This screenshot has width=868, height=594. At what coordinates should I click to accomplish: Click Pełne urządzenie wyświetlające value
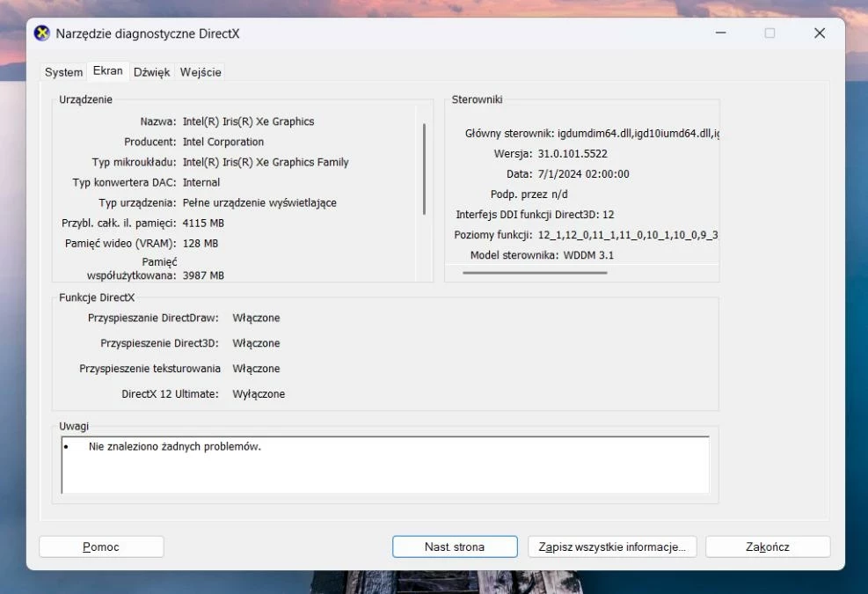[x=259, y=202]
